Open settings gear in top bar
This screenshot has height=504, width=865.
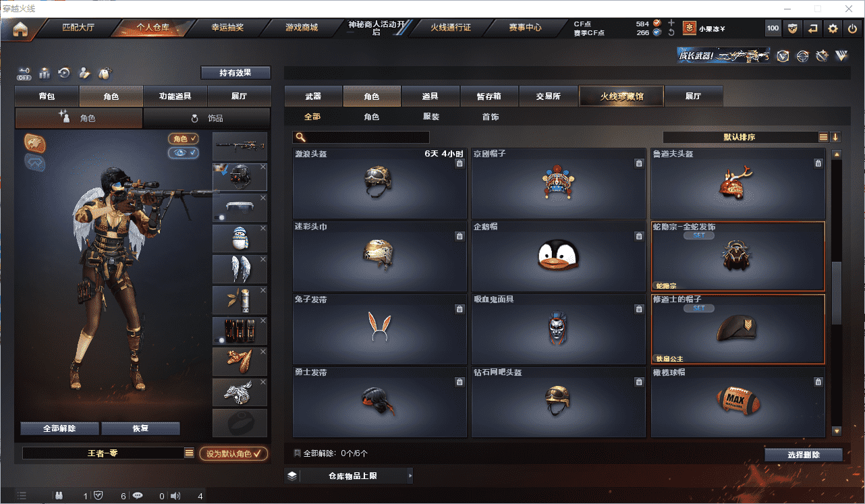(833, 28)
